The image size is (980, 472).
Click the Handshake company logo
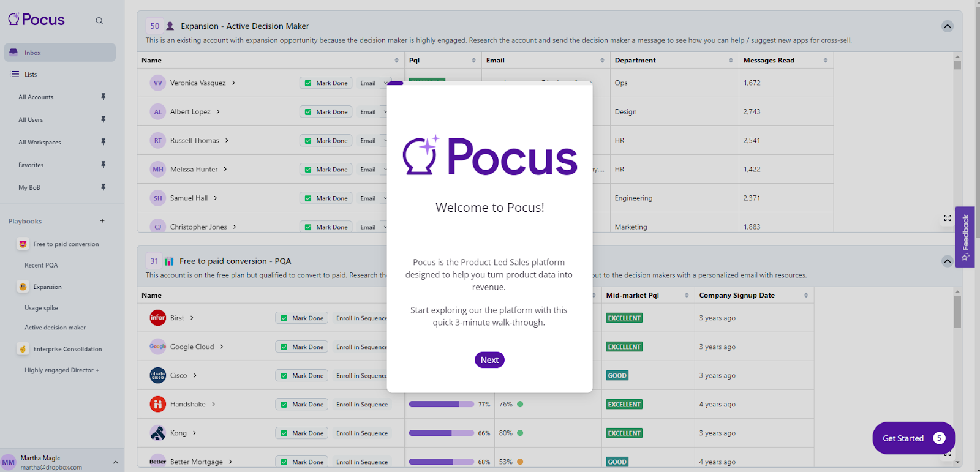tap(158, 404)
